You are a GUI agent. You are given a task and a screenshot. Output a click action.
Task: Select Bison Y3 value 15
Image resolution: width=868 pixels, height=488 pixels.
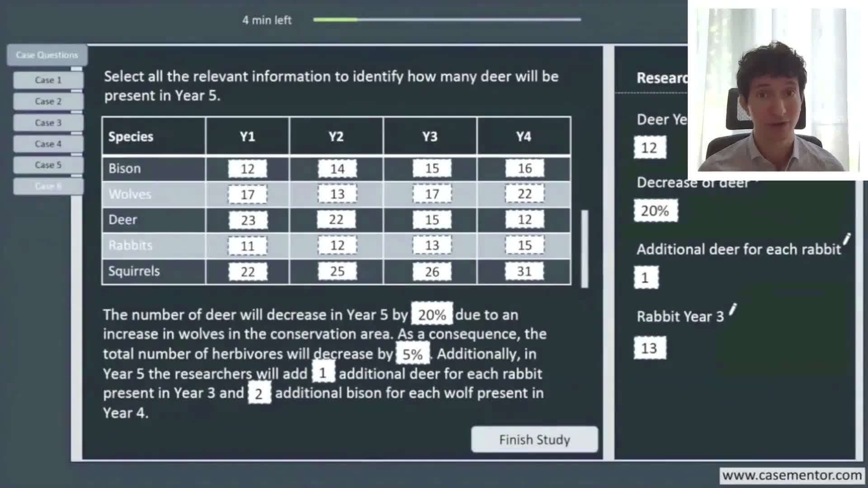pyautogui.click(x=432, y=169)
